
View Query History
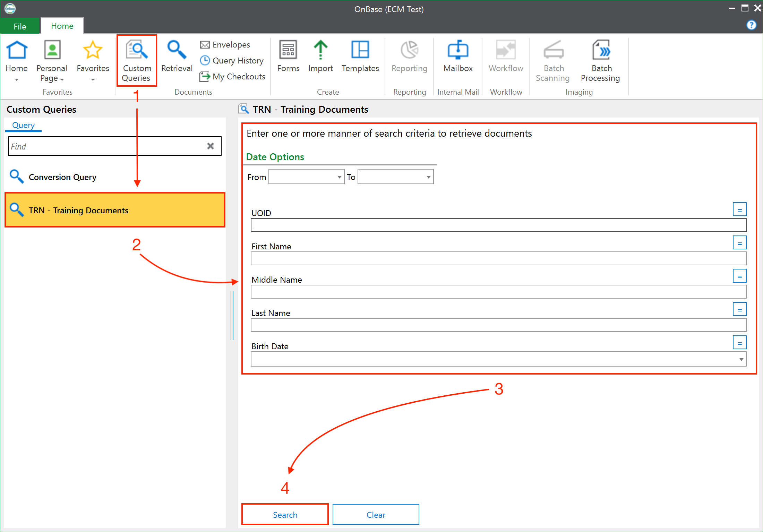coord(232,61)
